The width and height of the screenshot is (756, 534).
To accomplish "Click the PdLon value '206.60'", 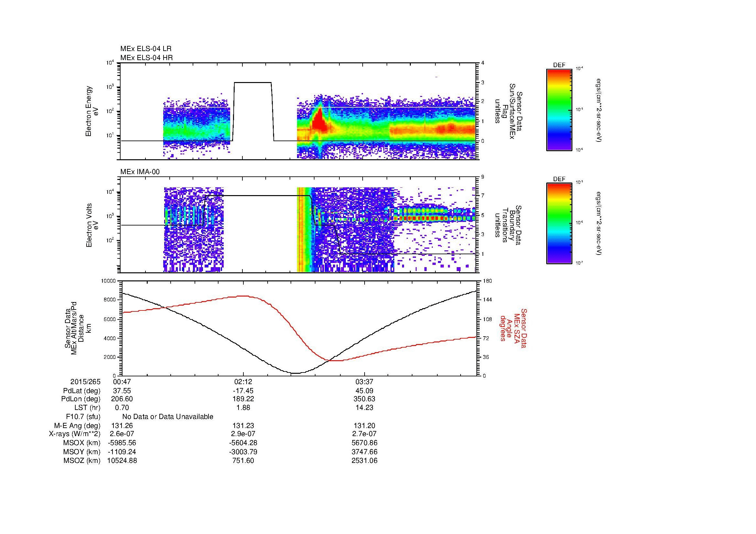I will coord(122,399).
